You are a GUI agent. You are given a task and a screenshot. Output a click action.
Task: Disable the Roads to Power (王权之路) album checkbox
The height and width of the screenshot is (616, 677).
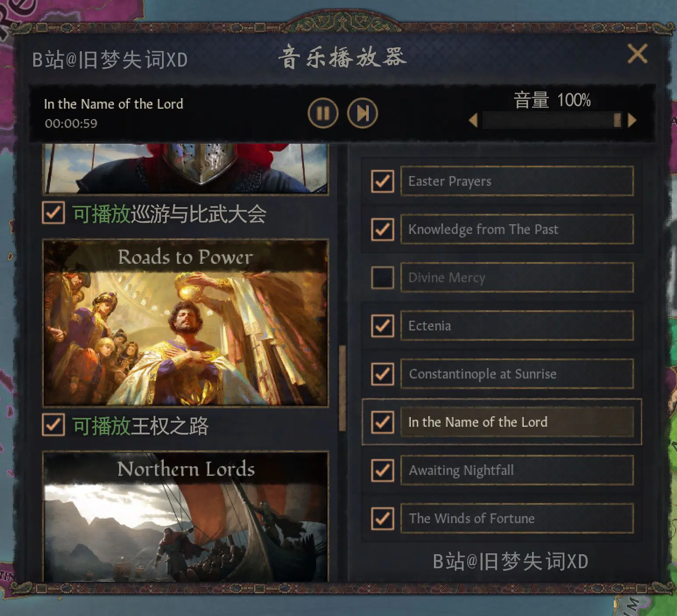53,425
